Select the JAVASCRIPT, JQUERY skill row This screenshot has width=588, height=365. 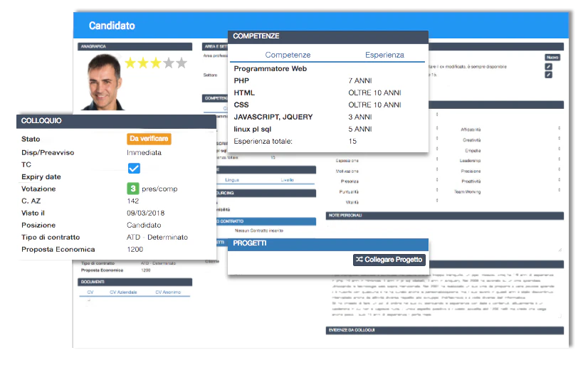point(328,117)
